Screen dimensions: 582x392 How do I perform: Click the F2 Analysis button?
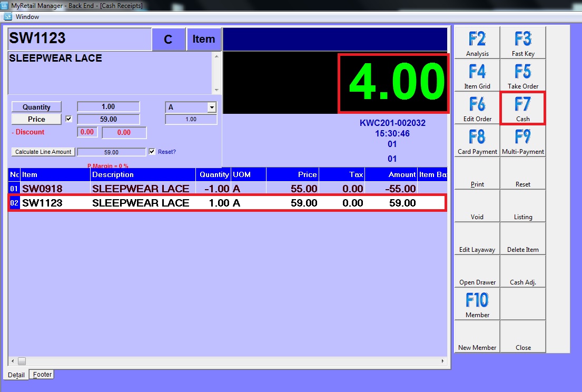click(x=477, y=43)
